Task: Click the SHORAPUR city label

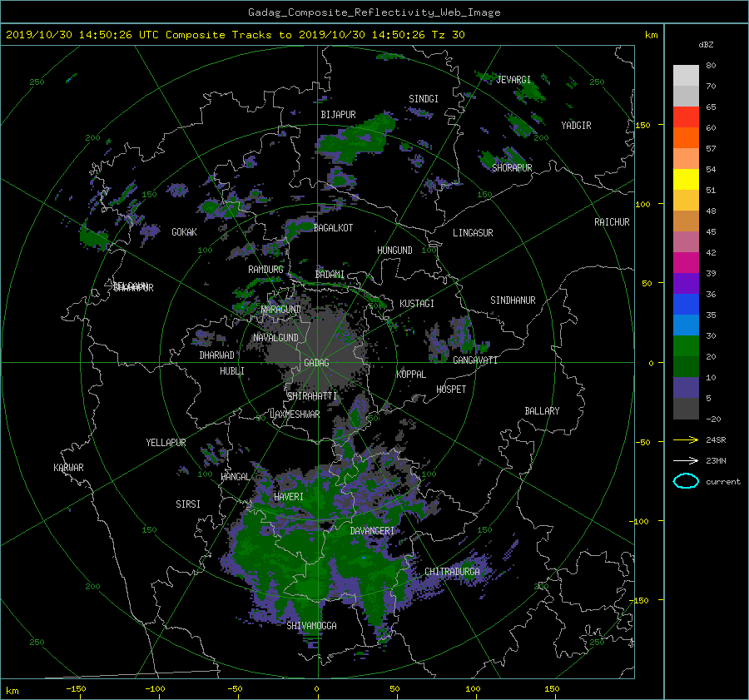Action: 512,167
